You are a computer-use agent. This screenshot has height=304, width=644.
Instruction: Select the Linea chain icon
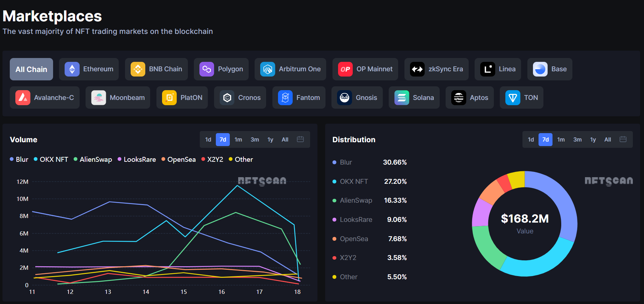pyautogui.click(x=488, y=69)
